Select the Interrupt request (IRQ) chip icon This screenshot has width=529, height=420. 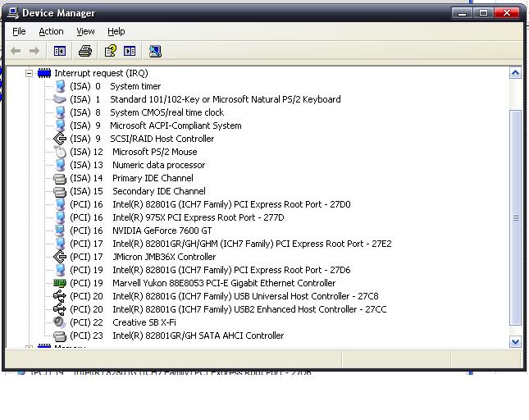44,73
